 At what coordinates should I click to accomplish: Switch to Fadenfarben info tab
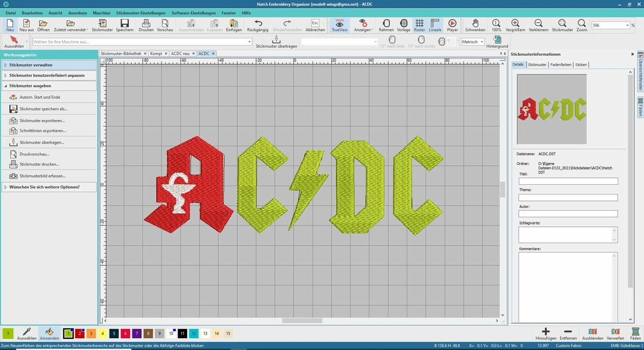[561, 64]
